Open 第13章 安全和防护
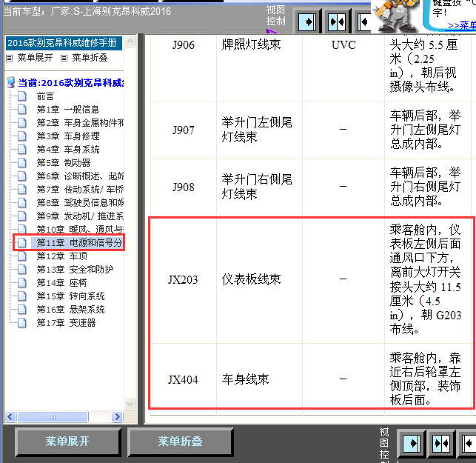 click(75, 270)
